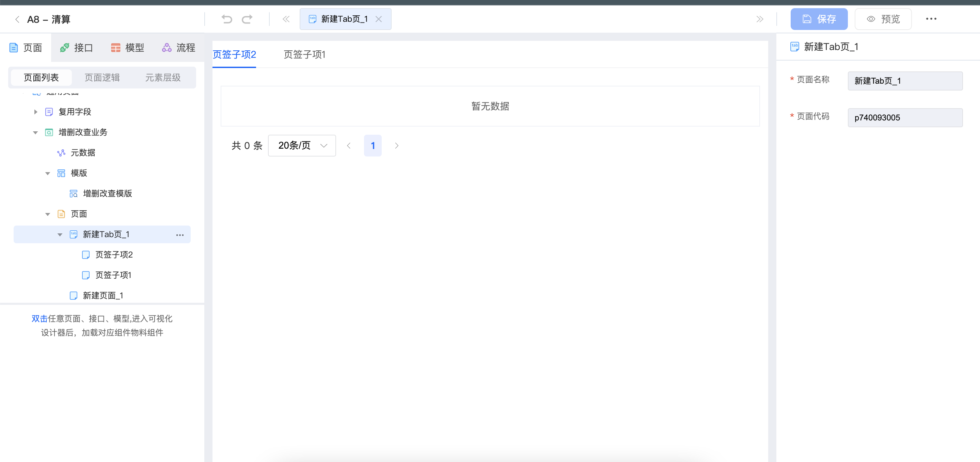
Task: Switch canvas to 页签子项1 tab
Action: (304, 55)
